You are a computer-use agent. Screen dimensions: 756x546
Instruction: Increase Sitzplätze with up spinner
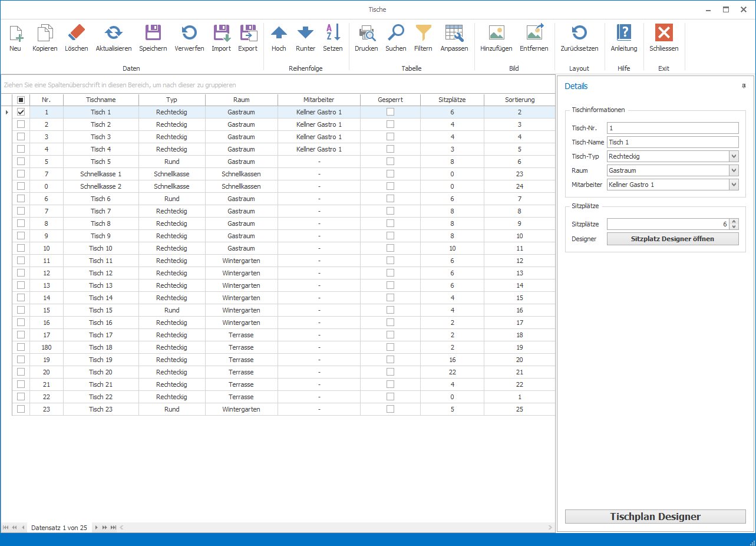734,222
